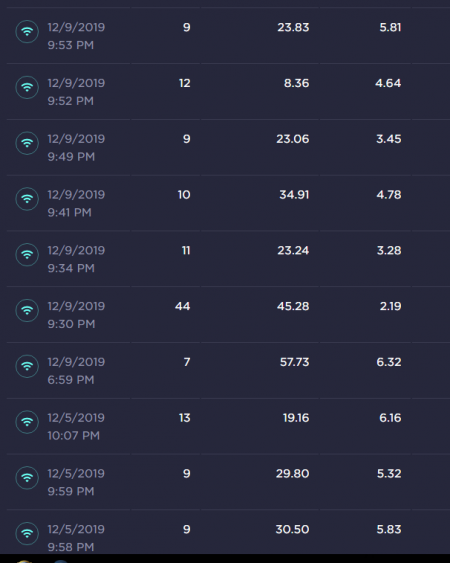The height and width of the screenshot is (563, 450).
Task: Open the 12/5/2019 10:07 PM result row
Action: [x=228, y=426]
